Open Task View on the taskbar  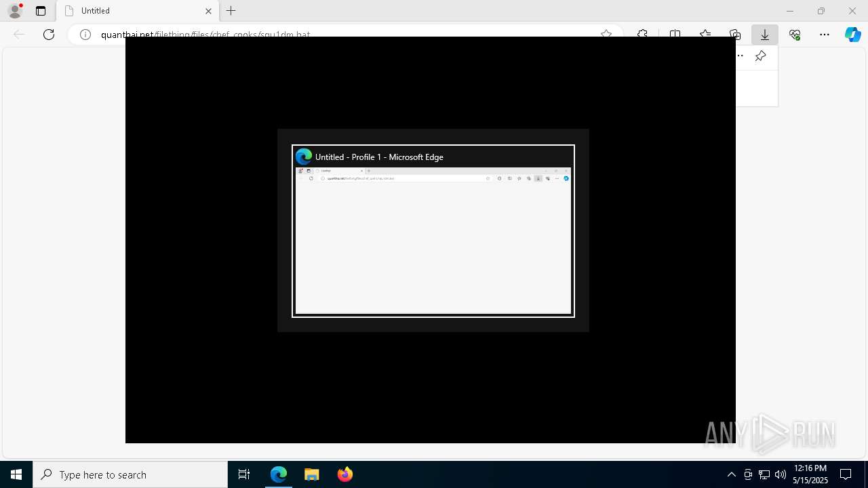click(x=244, y=474)
